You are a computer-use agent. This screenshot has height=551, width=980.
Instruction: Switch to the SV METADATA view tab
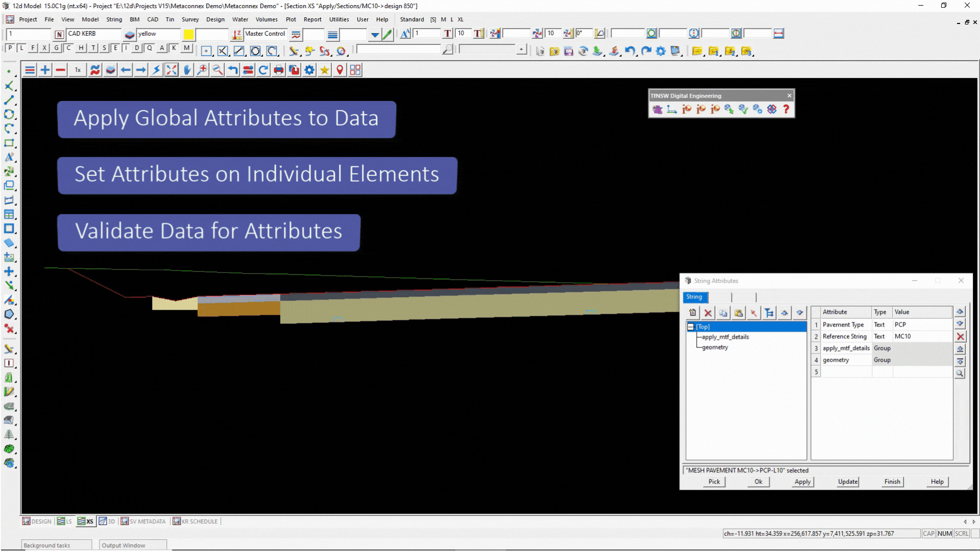tap(143, 521)
